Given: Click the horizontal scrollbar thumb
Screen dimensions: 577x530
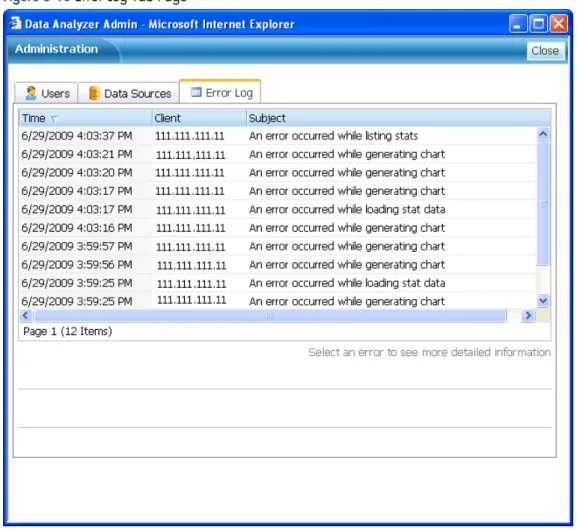Looking at the screenshot, I should tap(270, 315).
